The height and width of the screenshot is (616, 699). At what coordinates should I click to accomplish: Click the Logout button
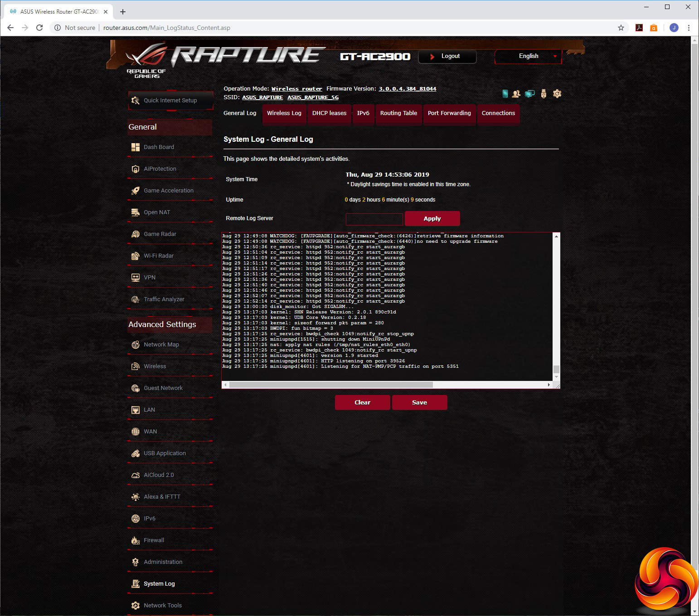pos(447,56)
